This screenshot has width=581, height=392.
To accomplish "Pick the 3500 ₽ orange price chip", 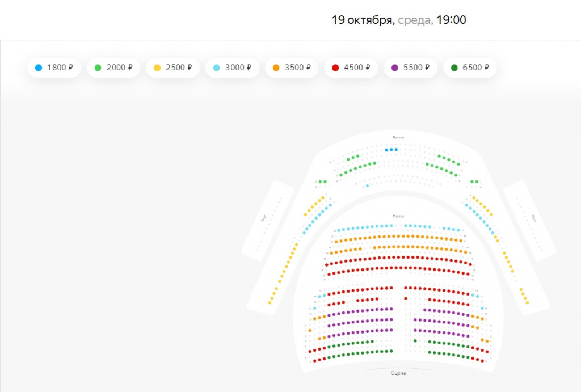I will click(292, 68).
